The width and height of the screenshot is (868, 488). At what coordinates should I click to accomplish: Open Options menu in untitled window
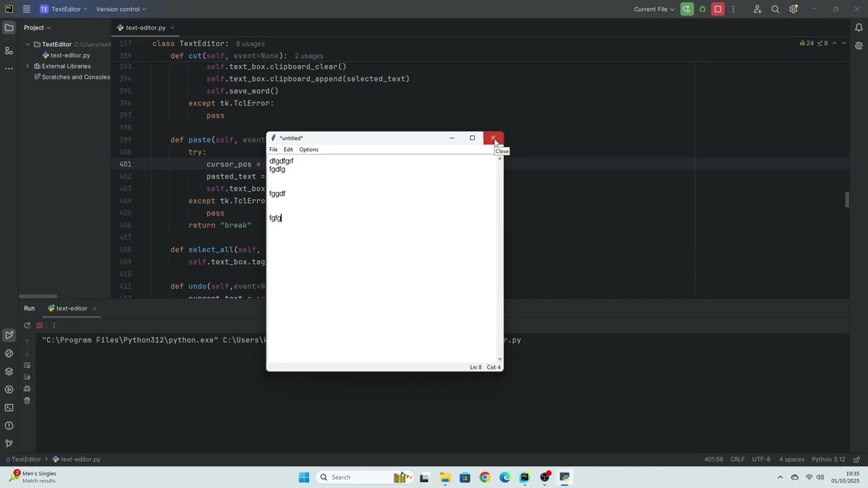pyautogui.click(x=309, y=150)
